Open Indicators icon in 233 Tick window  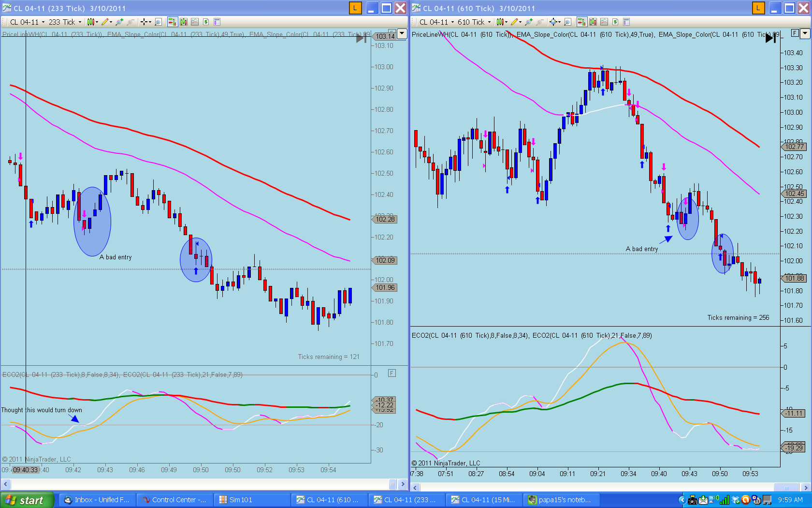pos(195,22)
